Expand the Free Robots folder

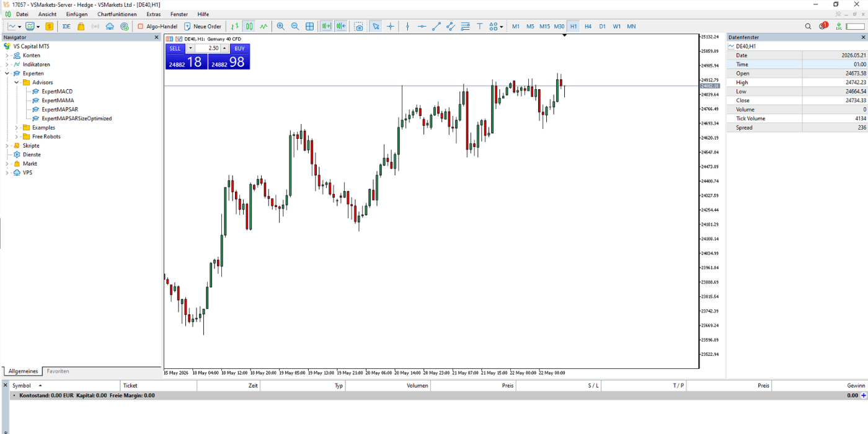17,136
